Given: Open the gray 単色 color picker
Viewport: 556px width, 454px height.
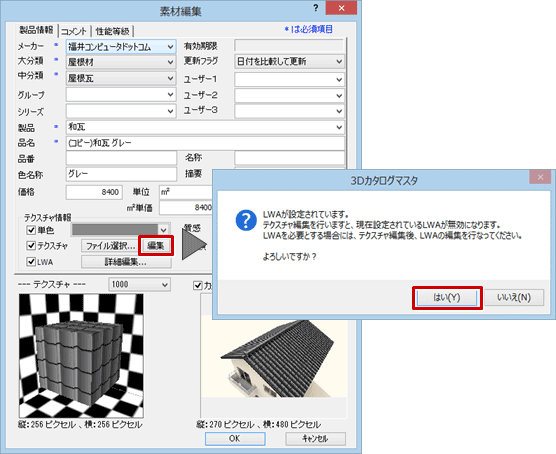Looking at the screenshot, I should [121, 229].
